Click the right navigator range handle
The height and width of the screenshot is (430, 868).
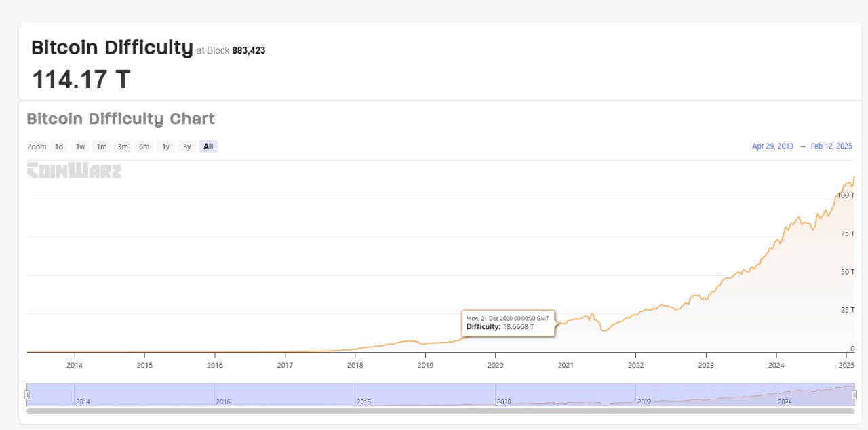pos(854,394)
